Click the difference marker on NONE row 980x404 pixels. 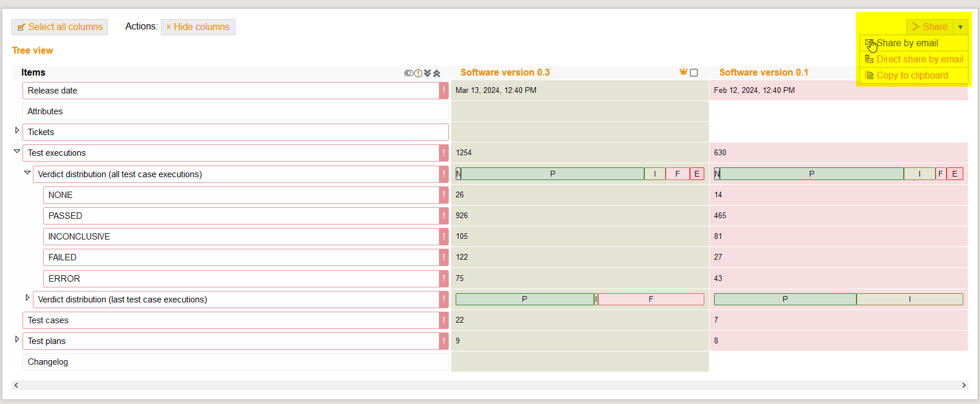point(444,195)
